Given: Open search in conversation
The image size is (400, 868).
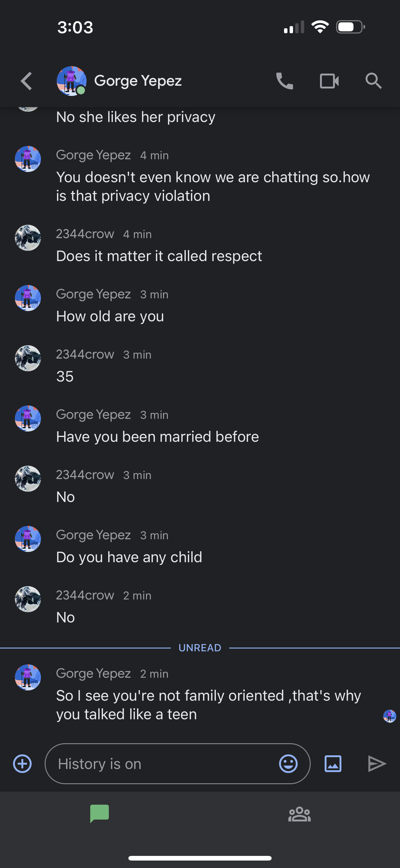Looking at the screenshot, I should 373,81.
